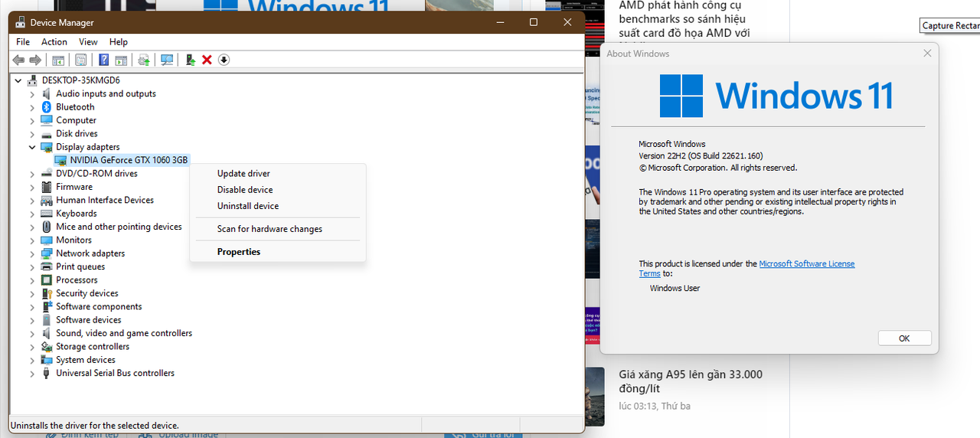The image size is (980, 438).
Task: Click the Security devices category icon
Action: (x=47, y=293)
